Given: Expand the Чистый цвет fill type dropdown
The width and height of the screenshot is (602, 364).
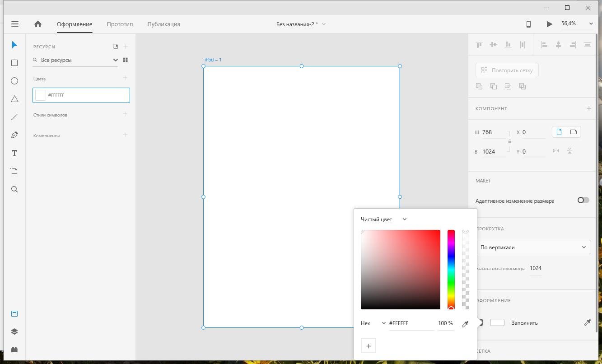Looking at the screenshot, I should (x=384, y=219).
